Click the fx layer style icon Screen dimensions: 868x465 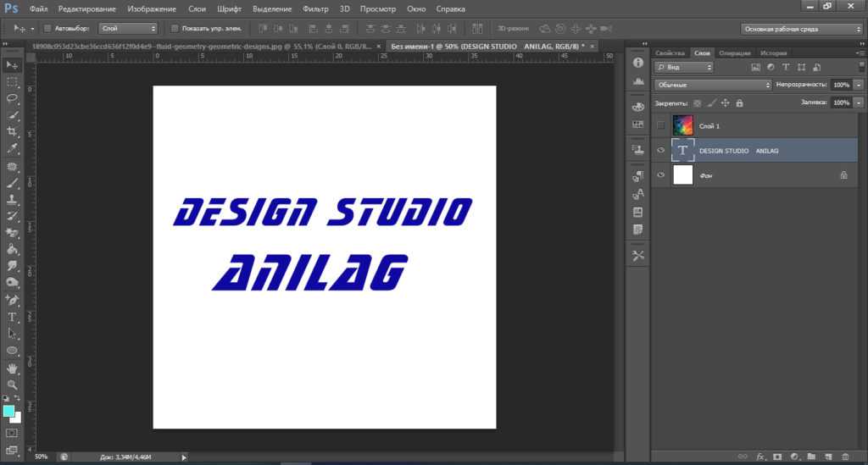pyautogui.click(x=760, y=457)
